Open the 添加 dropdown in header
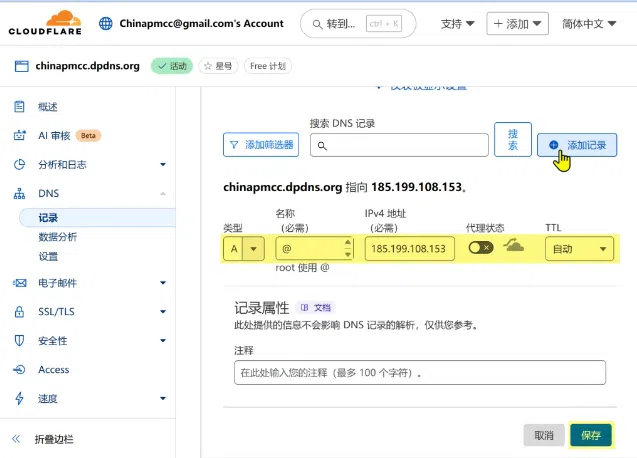This screenshot has width=637, height=458. (x=517, y=24)
